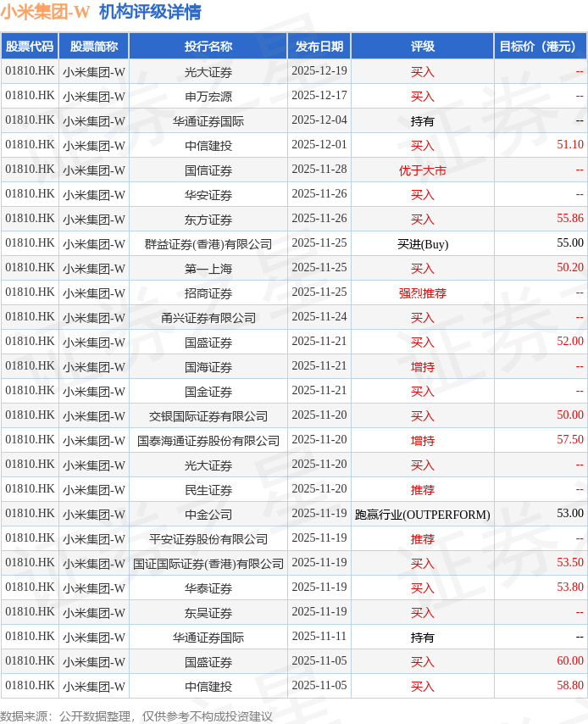Select 甬兴证券有限公司 cell
The image size is (588, 724).
coord(208,318)
